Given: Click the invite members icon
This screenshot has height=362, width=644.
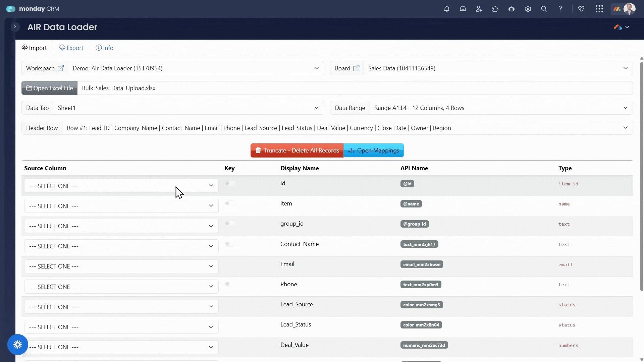Looking at the screenshot, I should point(479,9).
